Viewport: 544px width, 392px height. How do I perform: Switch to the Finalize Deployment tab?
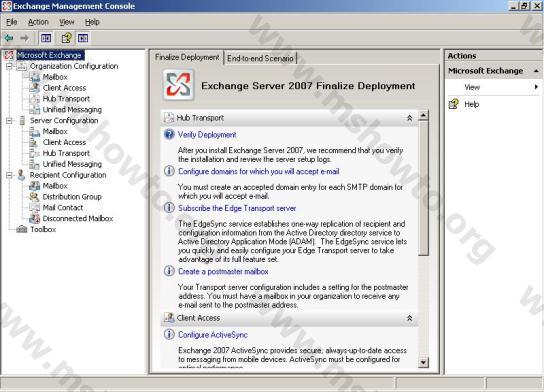pos(187,57)
